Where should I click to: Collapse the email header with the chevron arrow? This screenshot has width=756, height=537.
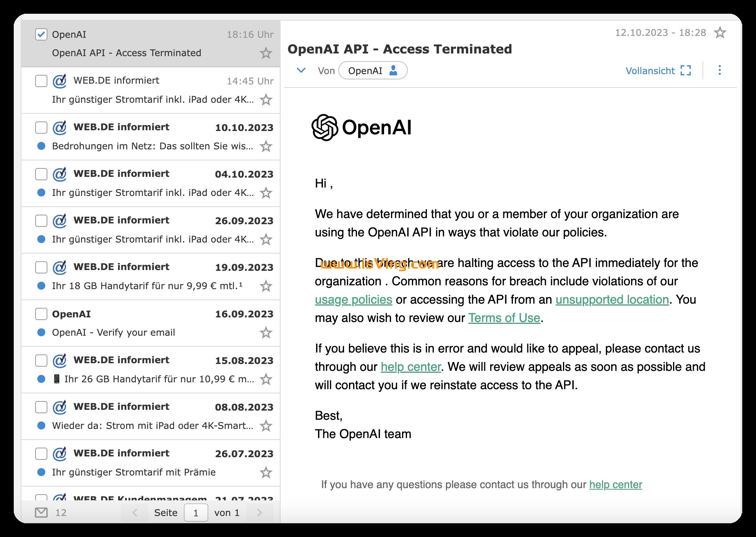[301, 70]
